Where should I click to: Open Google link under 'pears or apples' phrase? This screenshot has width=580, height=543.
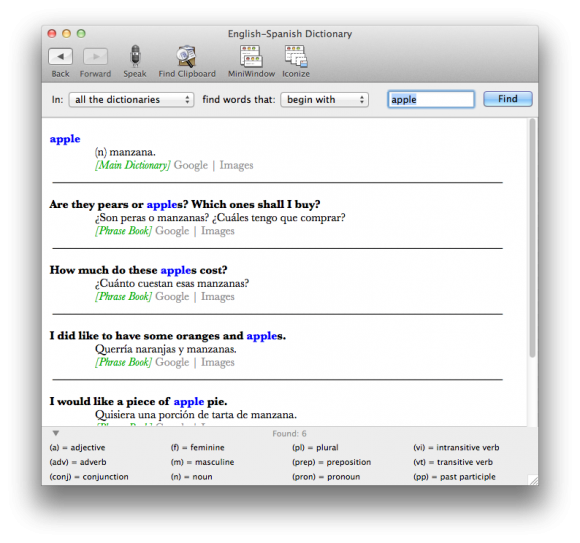tap(172, 231)
